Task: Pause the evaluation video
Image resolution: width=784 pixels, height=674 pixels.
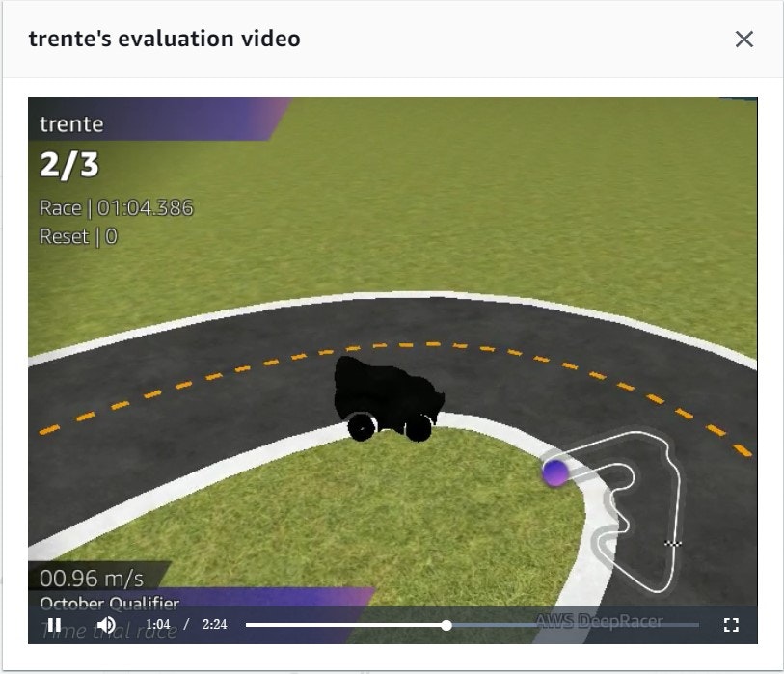Action: (54, 625)
